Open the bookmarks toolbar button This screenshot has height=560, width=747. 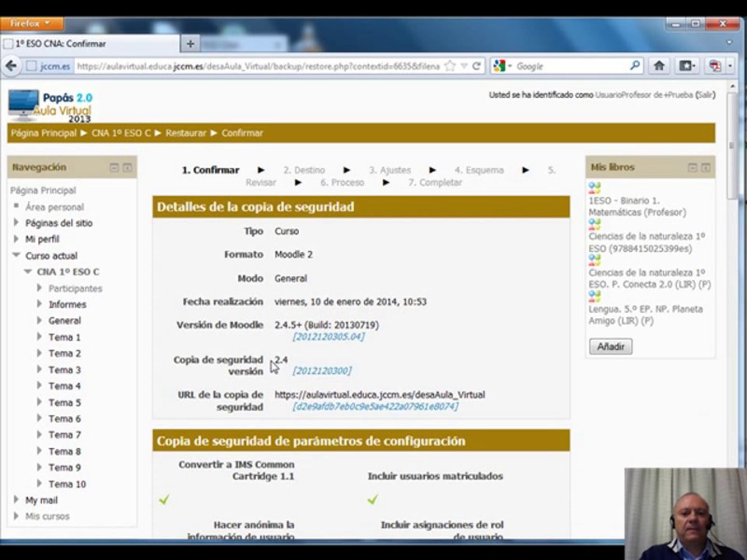tap(687, 66)
